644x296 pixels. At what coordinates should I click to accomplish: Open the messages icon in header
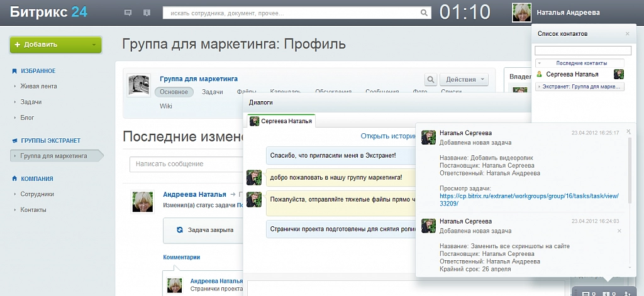click(x=128, y=13)
